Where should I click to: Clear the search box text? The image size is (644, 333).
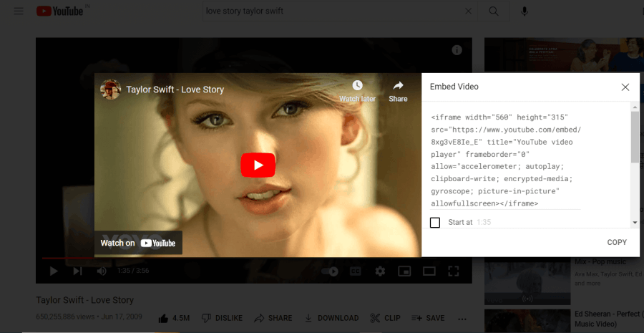pos(468,11)
